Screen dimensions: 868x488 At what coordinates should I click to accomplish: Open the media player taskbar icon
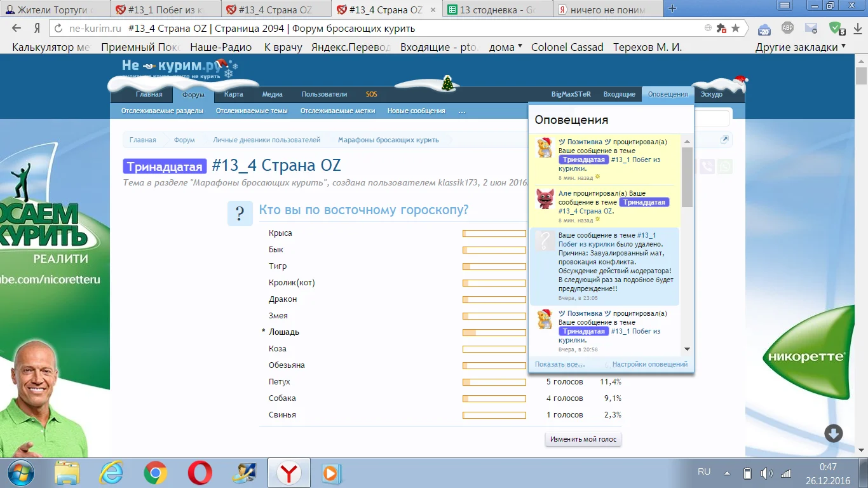[x=331, y=473]
